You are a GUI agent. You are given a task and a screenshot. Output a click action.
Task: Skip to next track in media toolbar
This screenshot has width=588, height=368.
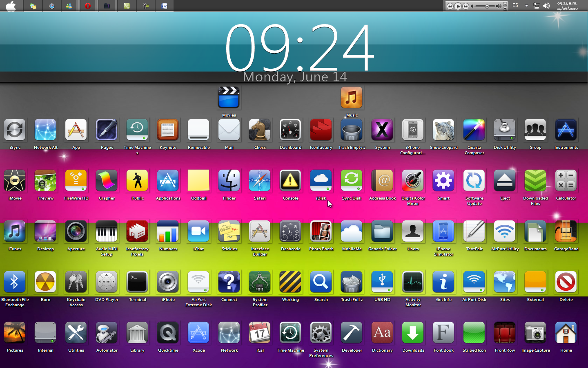point(465,6)
